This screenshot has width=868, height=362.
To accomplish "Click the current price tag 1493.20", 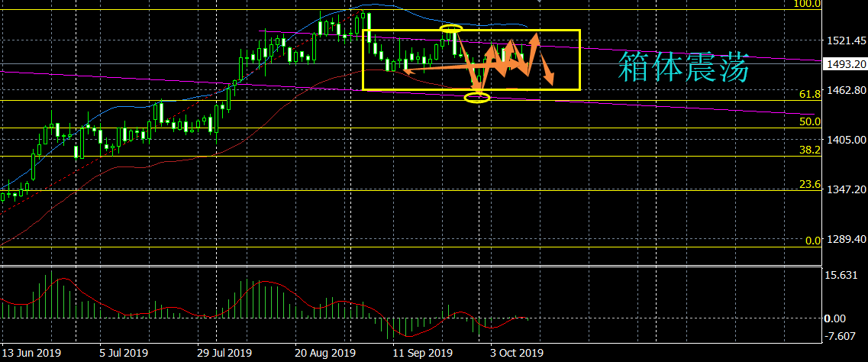I will 845,65.
